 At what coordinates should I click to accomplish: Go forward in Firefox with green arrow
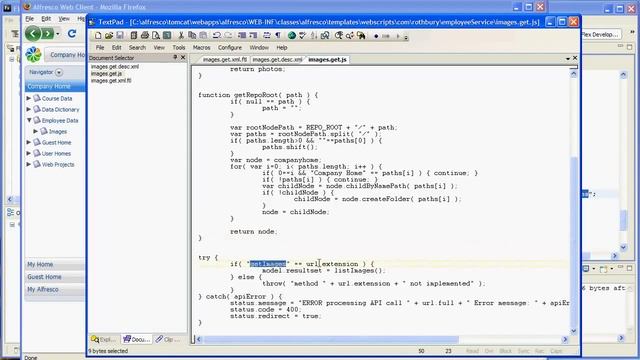click(48, 33)
